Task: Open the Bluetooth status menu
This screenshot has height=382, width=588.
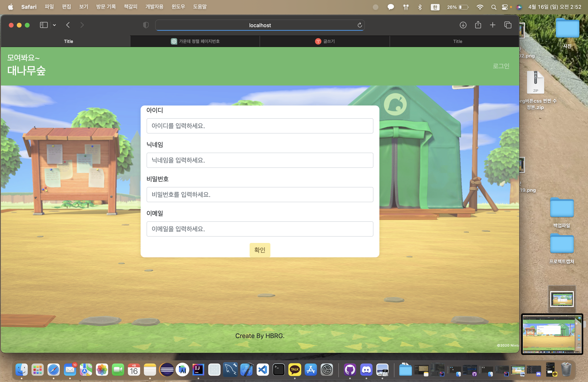Action: pos(420,7)
